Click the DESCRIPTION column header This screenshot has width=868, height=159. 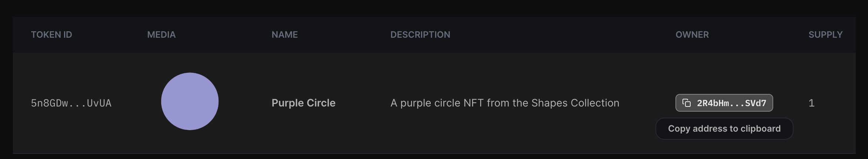point(420,34)
